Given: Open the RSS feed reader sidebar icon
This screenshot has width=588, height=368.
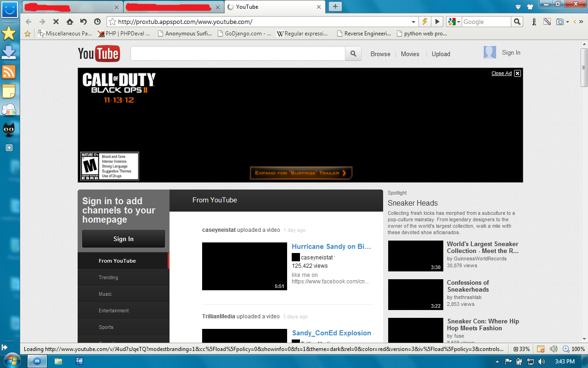Looking at the screenshot, I should pyautogui.click(x=9, y=72).
